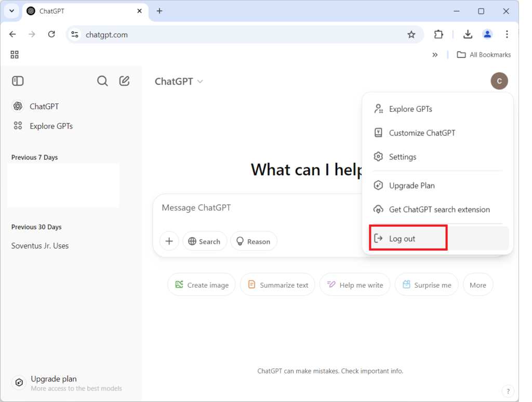Toggle the ChatGPT sidebar panel icon
The image size is (532, 402).
(18, 81)
